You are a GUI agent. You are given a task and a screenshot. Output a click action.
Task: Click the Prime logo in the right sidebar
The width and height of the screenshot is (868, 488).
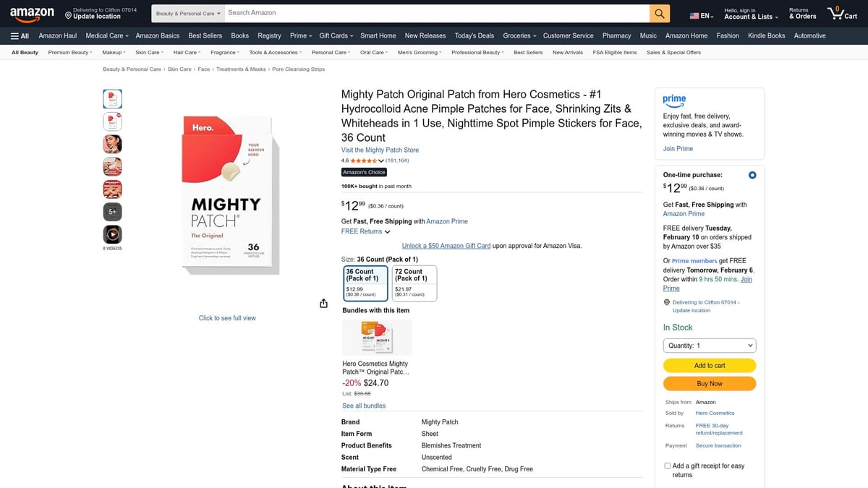pos(673,101)
